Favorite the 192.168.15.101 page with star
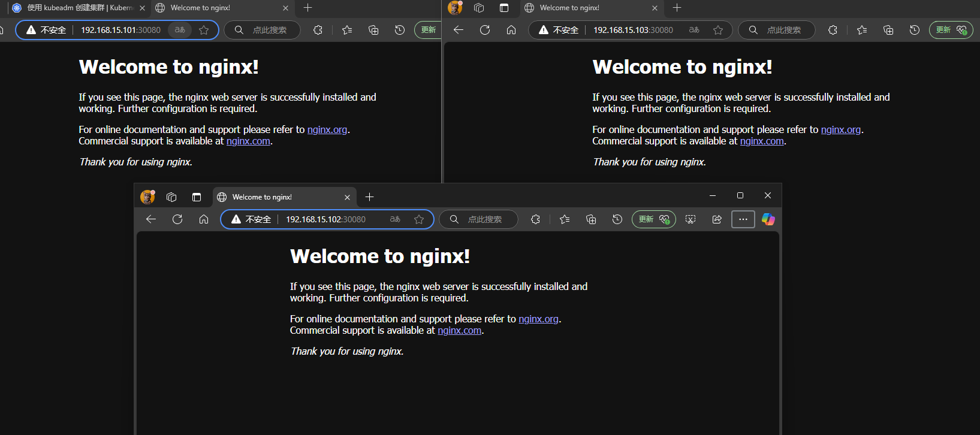The height and width of the screenshot is (435, 980). (204, 30)
